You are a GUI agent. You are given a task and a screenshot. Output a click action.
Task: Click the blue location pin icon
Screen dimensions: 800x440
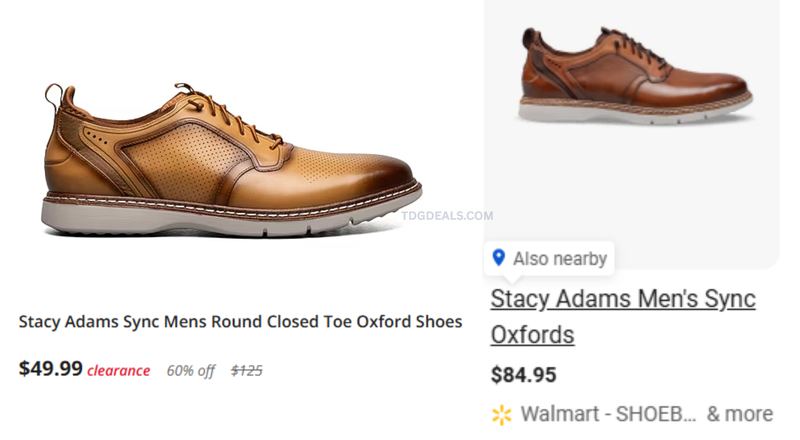pos(498,258)
